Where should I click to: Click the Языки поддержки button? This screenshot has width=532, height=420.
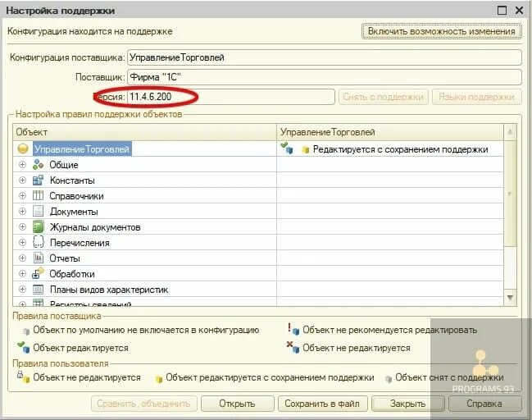pyautogui.click(x=476, y=97)
